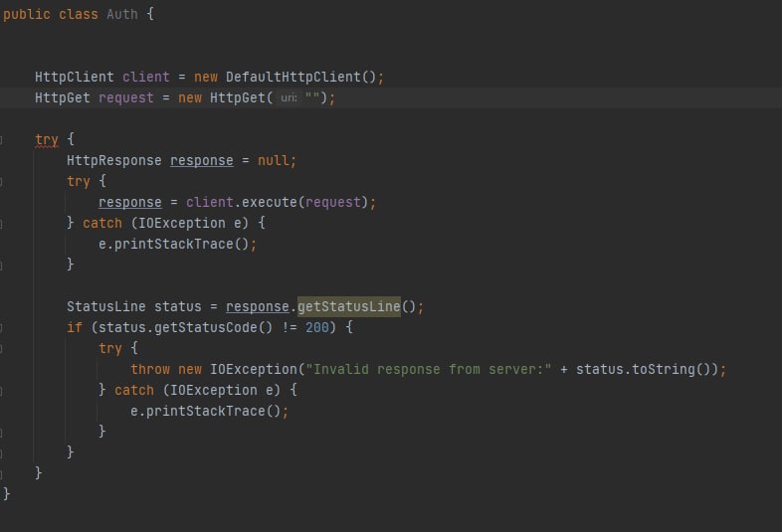The image size is (782, 532).
Task: Click the 'class' keyword
Action: [79, 15]
